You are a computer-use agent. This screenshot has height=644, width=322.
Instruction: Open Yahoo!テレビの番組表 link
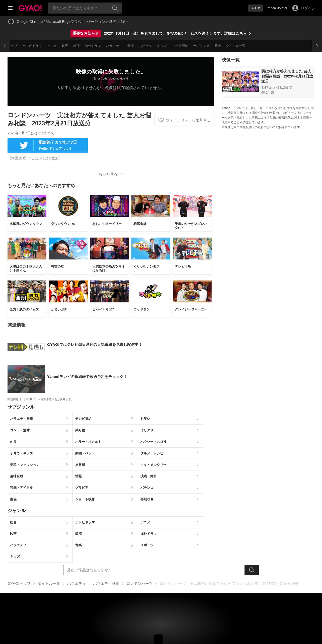click(87, 377)
